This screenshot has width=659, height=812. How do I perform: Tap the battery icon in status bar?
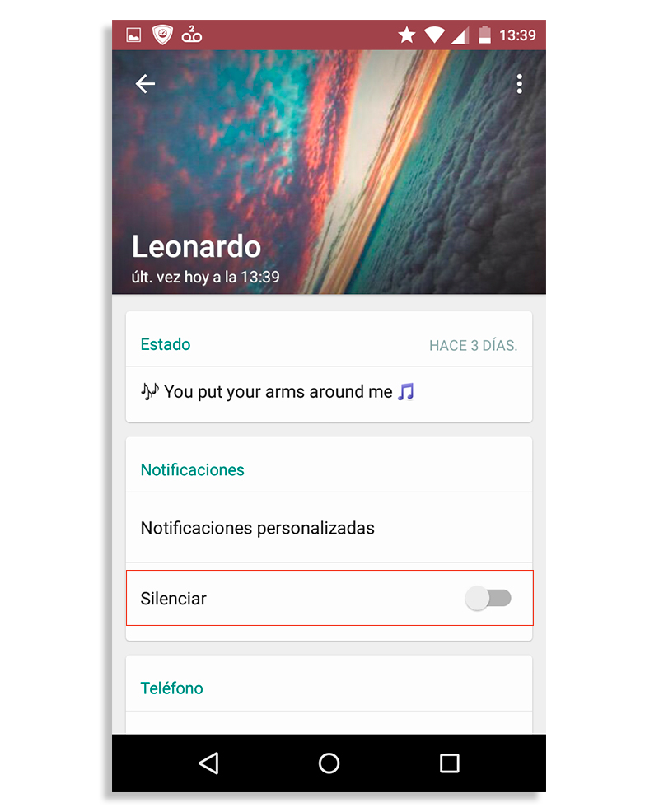tap(485, 35)
